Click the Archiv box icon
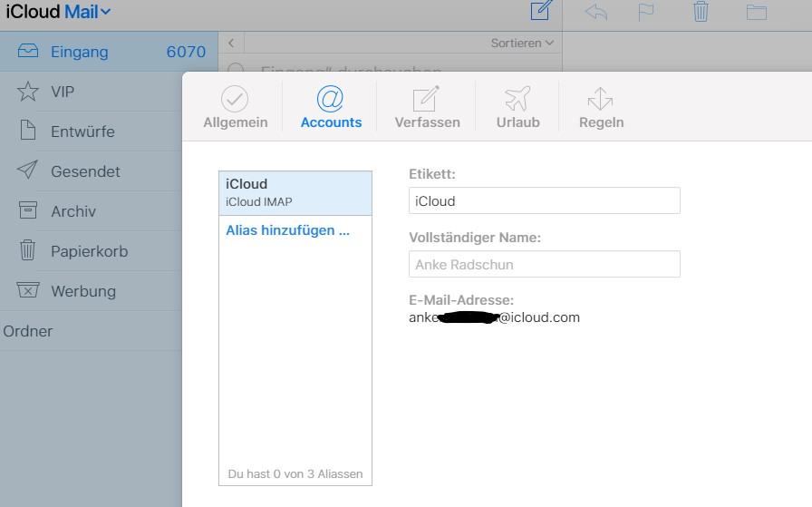 coord(27,210)
